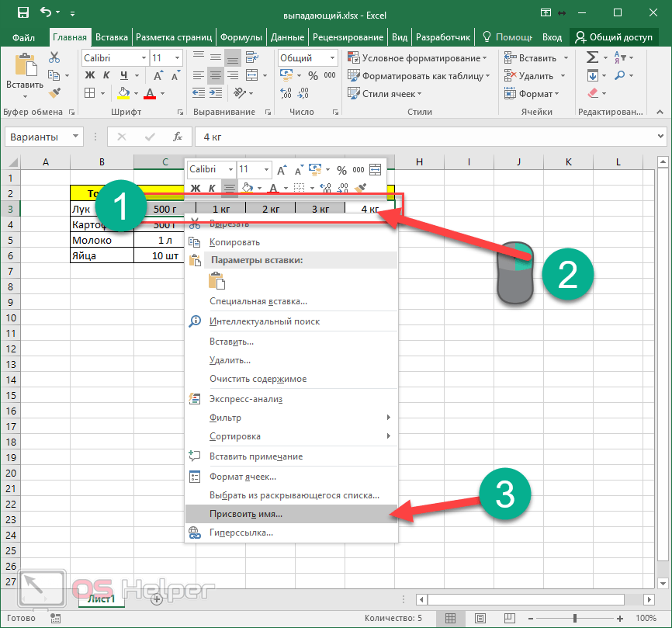The width and height of the screenshot is (672, 628).
Task: Open the Формулы ribbon tab
Action: [x=241, y=37]
